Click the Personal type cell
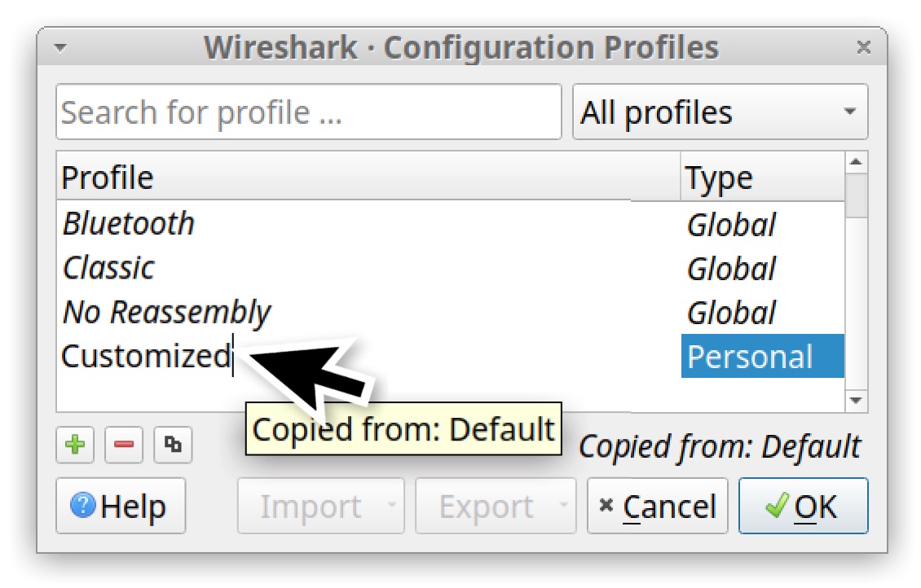 762,356
